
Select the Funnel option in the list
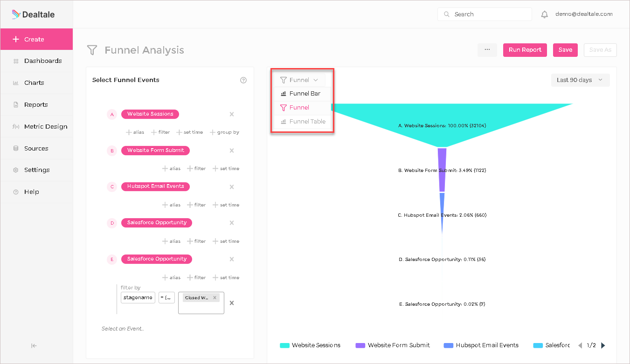(x=303, y=108)
